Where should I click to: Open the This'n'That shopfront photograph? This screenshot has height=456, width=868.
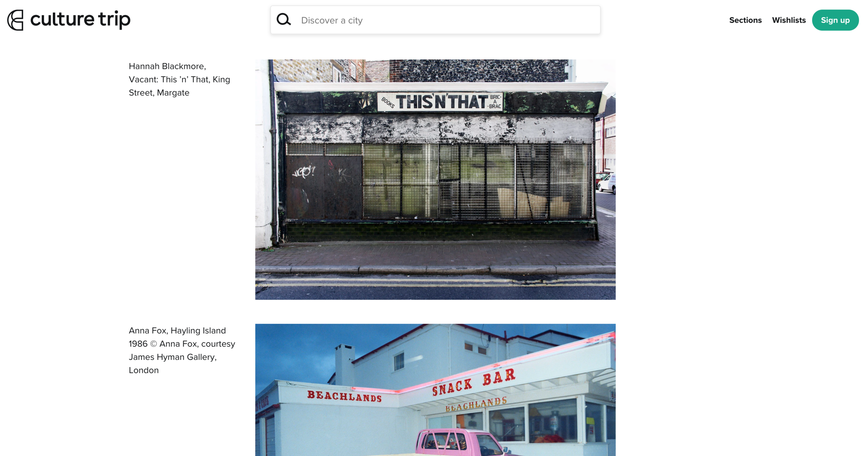pos(435,179)
